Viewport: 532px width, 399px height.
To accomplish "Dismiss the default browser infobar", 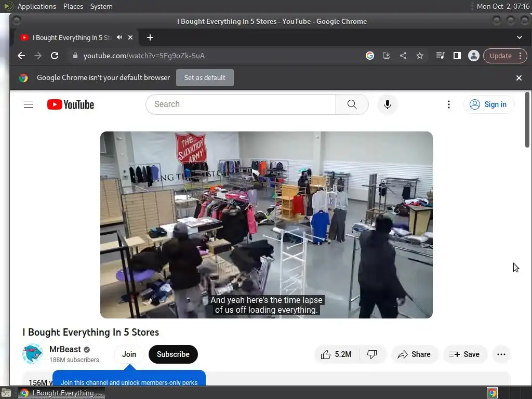I will click(x=519, y=78).
